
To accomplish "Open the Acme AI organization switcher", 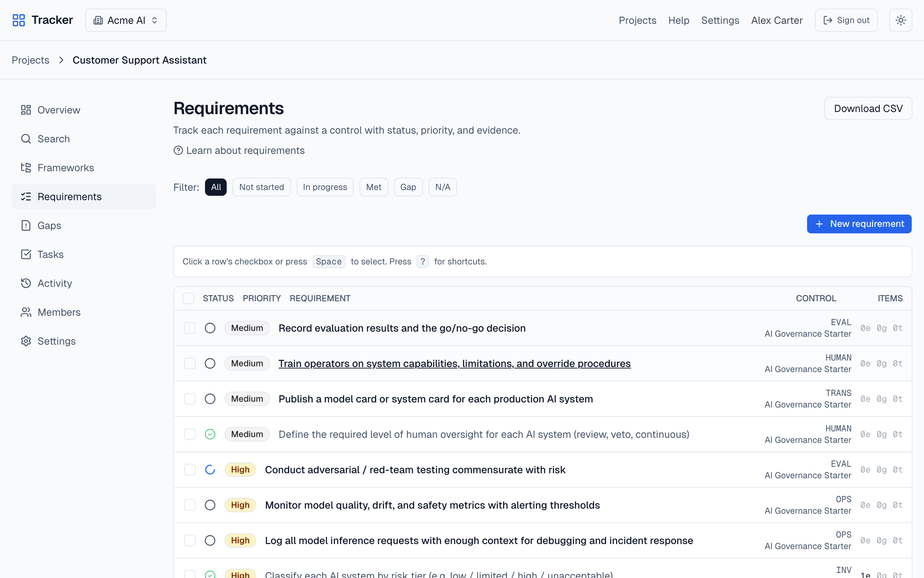I will tap(126, 20).
